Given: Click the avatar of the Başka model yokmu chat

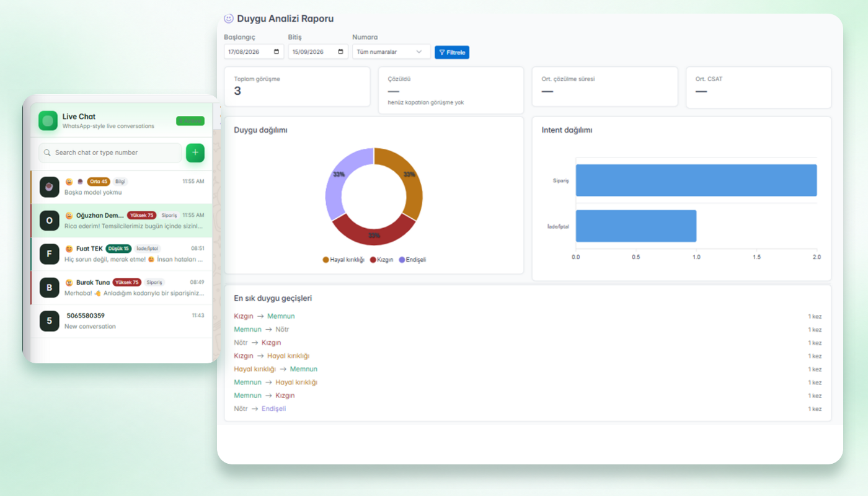Looking at the screenshot, I should coord(50,187).
